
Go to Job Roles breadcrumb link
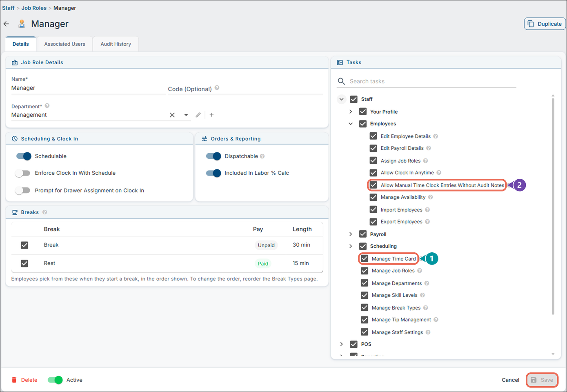pos(34,8)
